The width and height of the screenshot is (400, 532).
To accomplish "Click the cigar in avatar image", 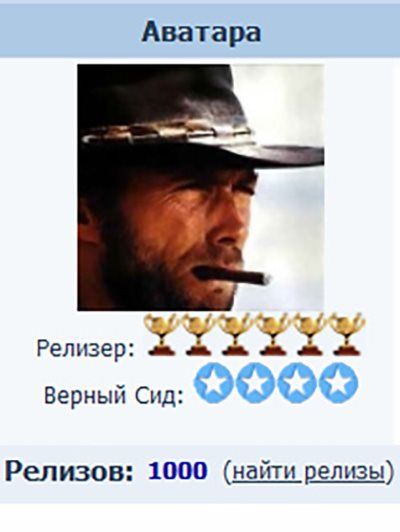I will [x=233, y=276].
